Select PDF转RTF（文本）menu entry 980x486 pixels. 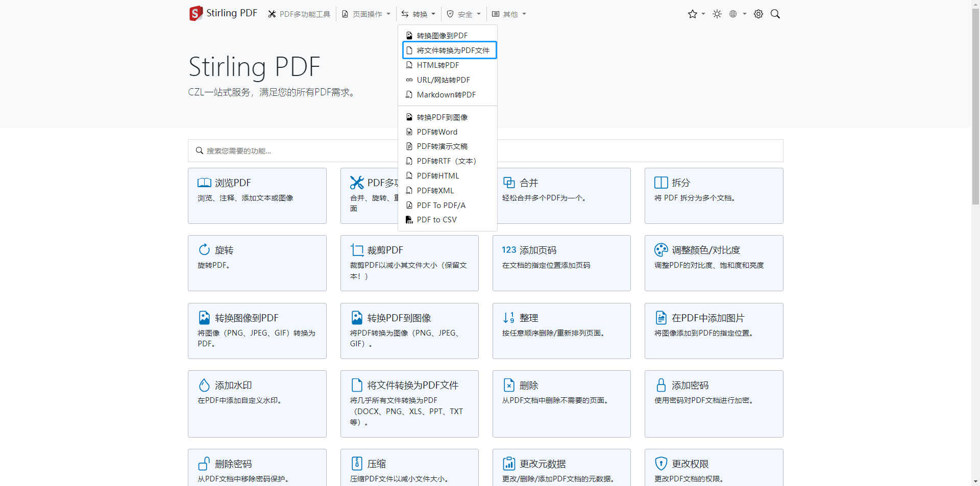[448, 161]
